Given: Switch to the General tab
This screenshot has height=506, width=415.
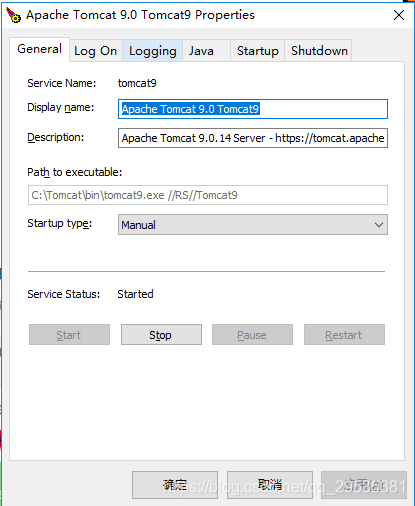Looking at the screenshot, I should (x=39, y=49).
